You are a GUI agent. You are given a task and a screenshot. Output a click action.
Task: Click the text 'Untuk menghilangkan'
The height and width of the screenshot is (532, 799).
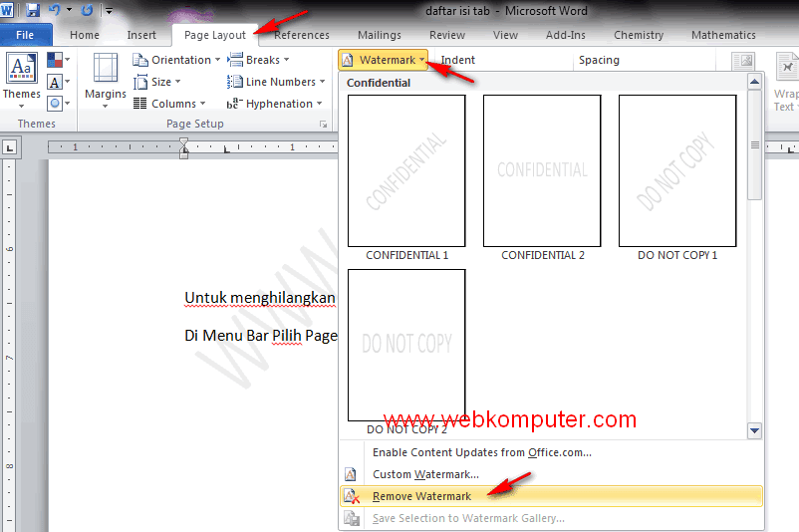[260, 298]
